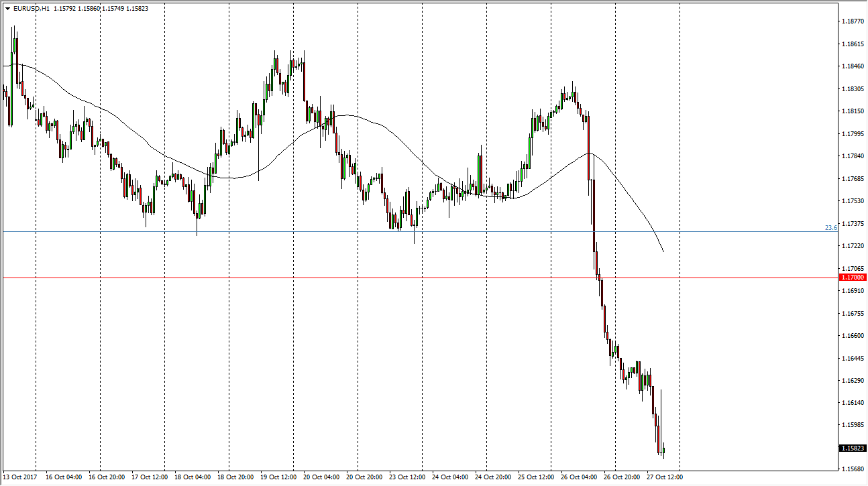Click the current price tag 1.15823
868x486 pixels.
coord(853,448)
